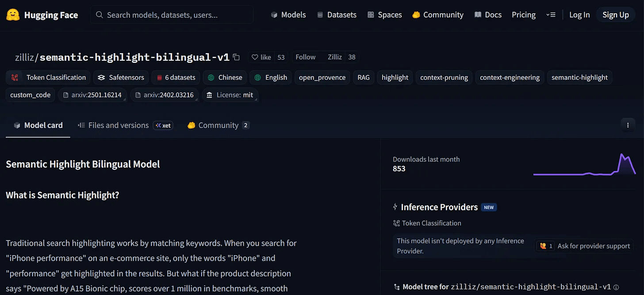Viewport: 644px width, 295px height.
Task: Click the What is Semantic Highlight? heading
Action: click(x=62, y=195)
